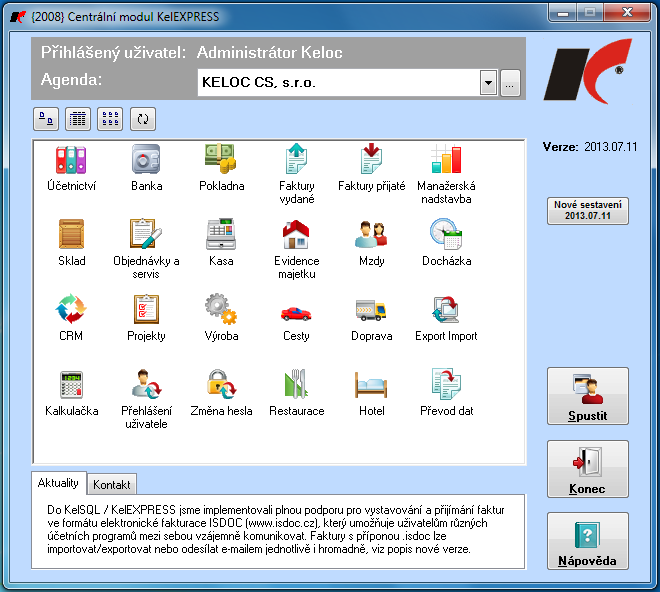This screenshot has width=660, height=592.
Task: Select Přehlášení uživatele icon
Action: coord(146,398)
